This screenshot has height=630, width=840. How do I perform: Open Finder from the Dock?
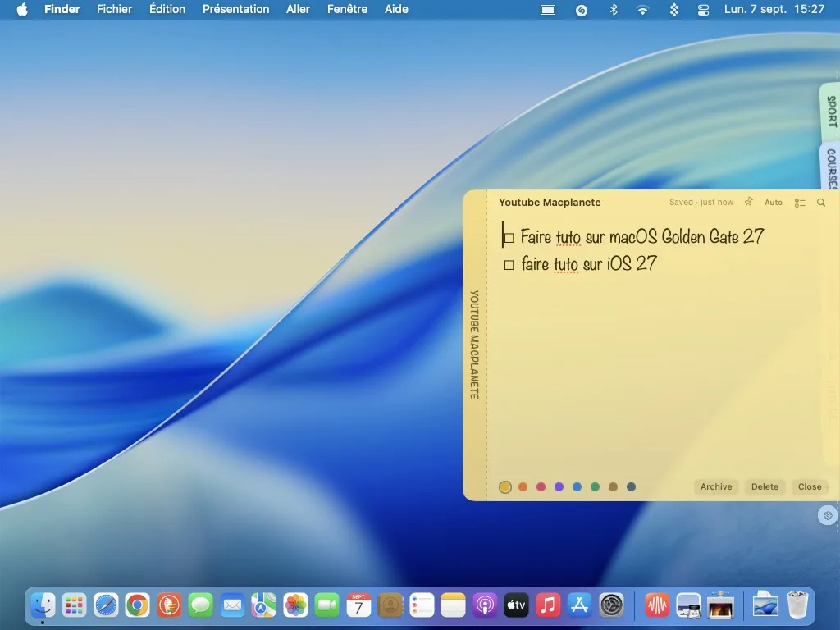[43, 606]
